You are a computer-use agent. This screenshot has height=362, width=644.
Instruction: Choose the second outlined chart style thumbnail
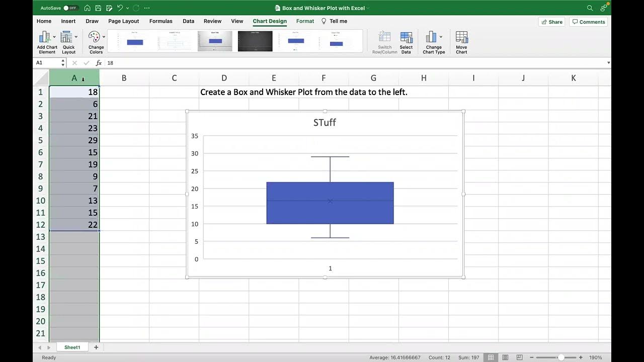pos(175,41)
